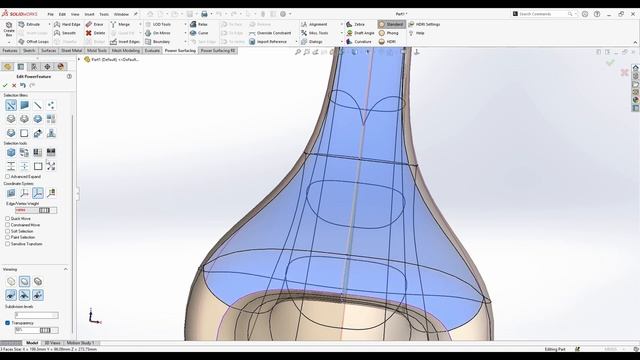Select Phong shading mode
640x360 pixels.
coord(389,33)
